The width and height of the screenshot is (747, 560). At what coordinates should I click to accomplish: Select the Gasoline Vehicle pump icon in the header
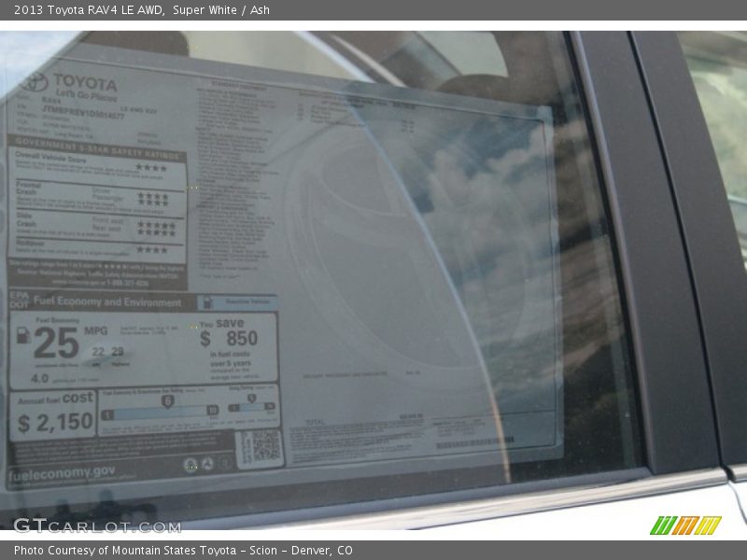205,301
